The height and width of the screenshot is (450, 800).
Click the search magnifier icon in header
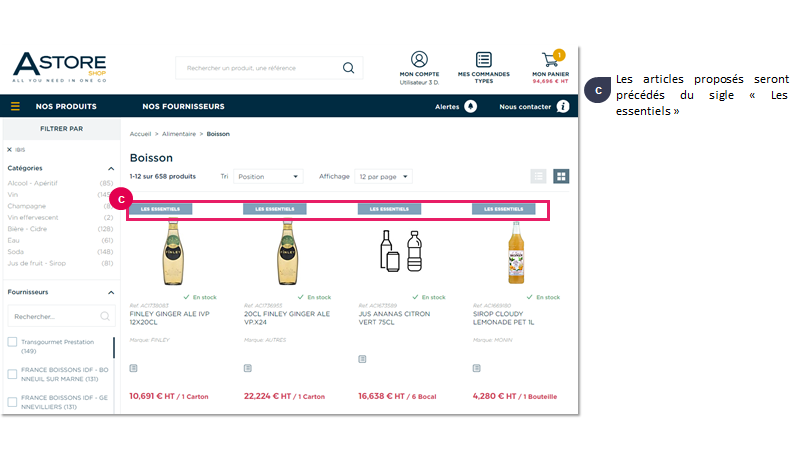pos(348,68)
